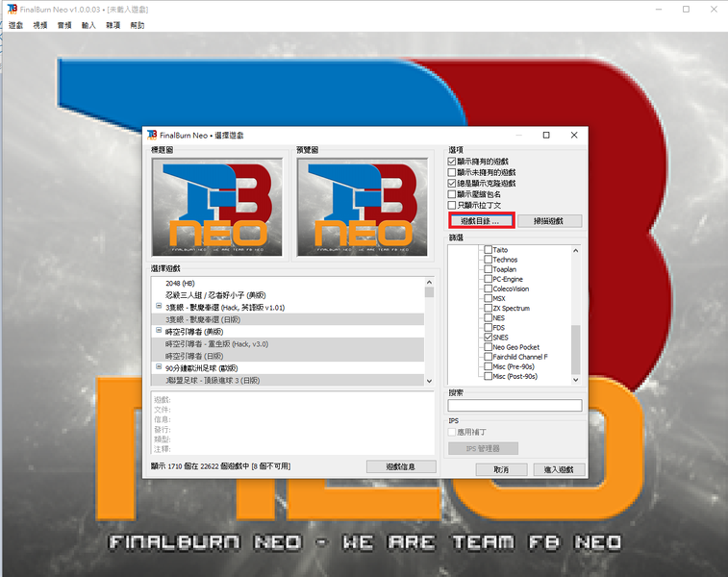
Task: Check the Fairchild Channel F filter box
Action: pyautogui.click(x=488, y=357)
